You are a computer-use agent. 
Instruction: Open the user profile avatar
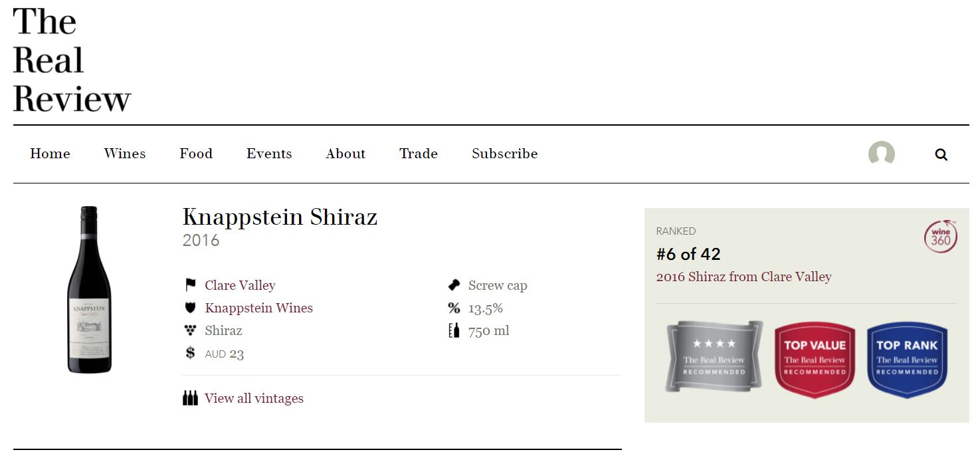[881, 154]
